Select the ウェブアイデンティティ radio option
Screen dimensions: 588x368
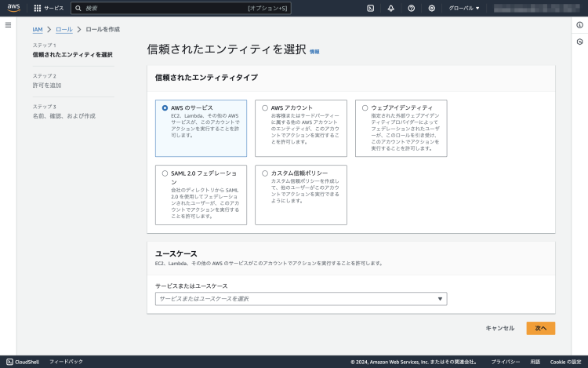(x=365, y=108)
